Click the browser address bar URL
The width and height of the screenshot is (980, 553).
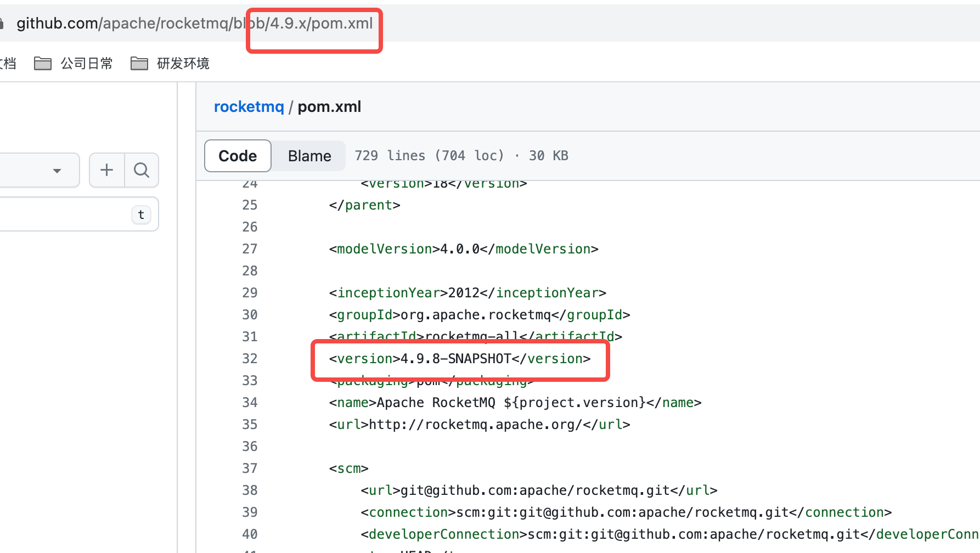195,23
